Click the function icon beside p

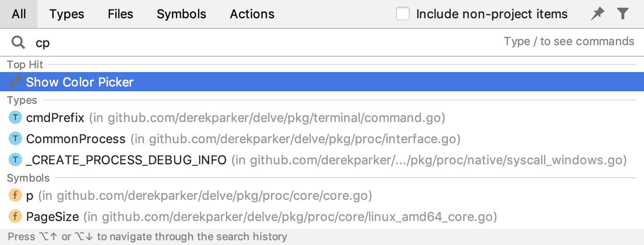point(16,196)
